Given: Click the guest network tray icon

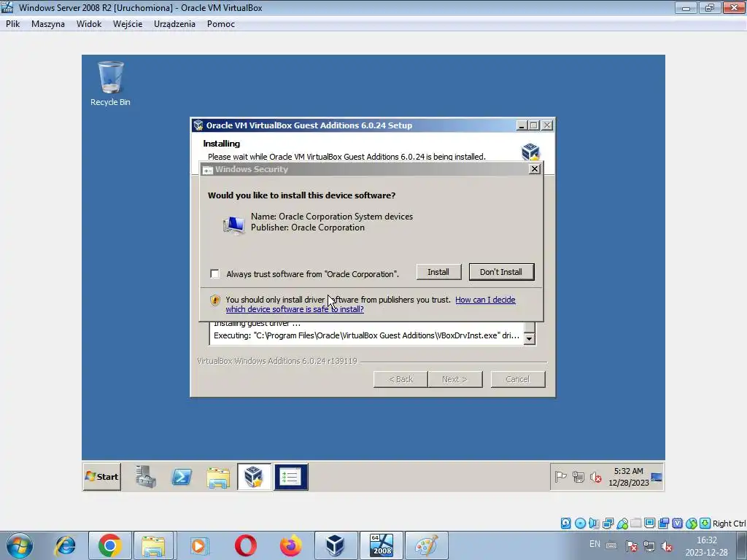Looking at the screenshot, I should [578, 477].
